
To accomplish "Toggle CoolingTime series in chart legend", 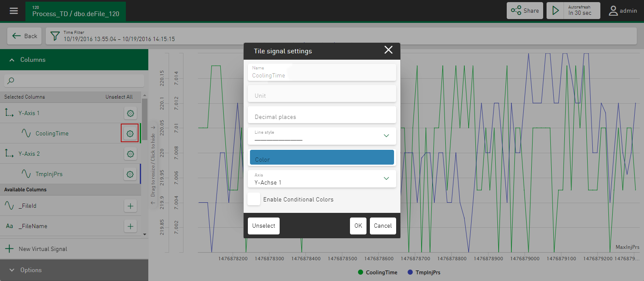I will (x=378, y=273).
